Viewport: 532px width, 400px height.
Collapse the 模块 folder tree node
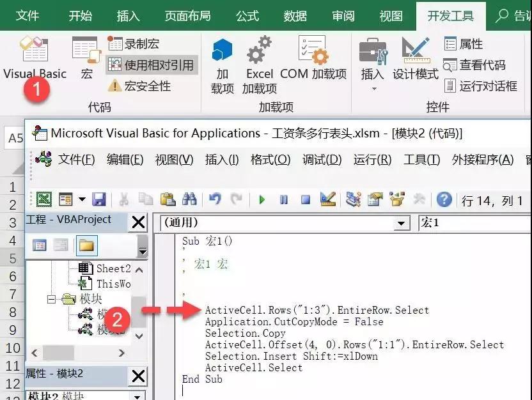pos(51,299)
